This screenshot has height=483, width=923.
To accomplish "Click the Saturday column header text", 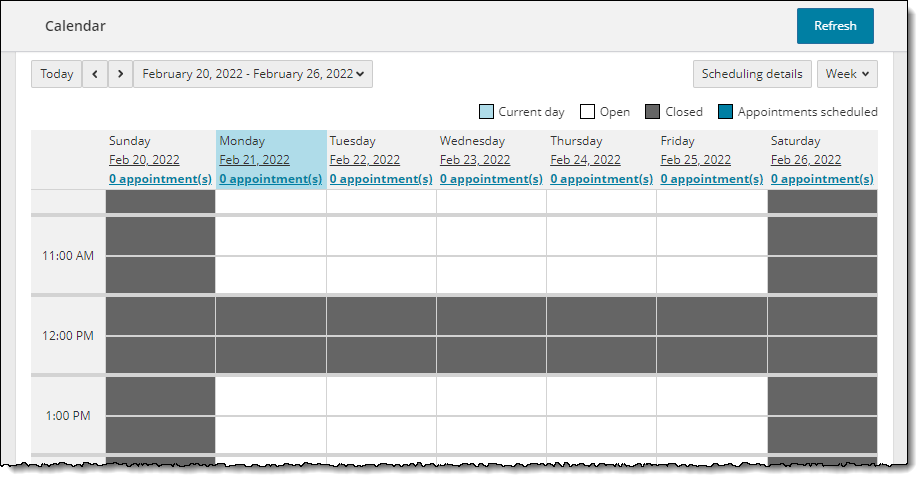I will 795,141.
